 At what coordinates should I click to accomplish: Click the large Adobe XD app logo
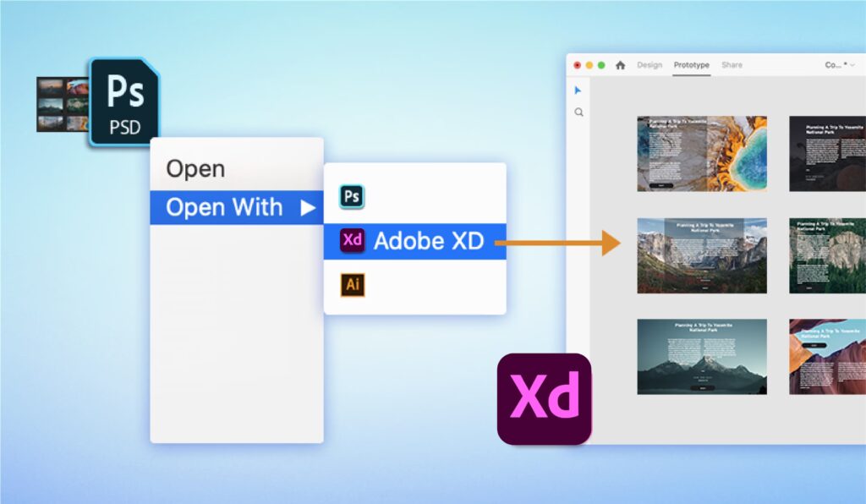tap(544, 398)
